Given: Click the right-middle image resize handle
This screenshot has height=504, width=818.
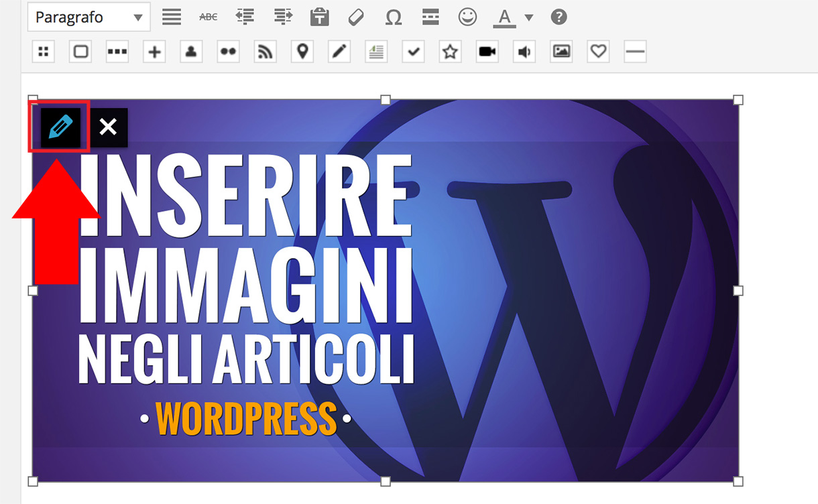Looking at the screenshot, I should click(x=738, y=290).
